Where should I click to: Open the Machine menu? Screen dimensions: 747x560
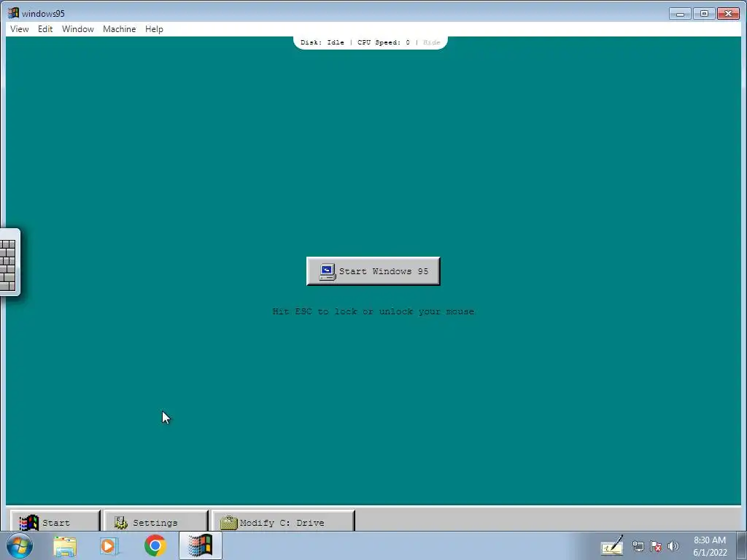[x=119, y=29]
